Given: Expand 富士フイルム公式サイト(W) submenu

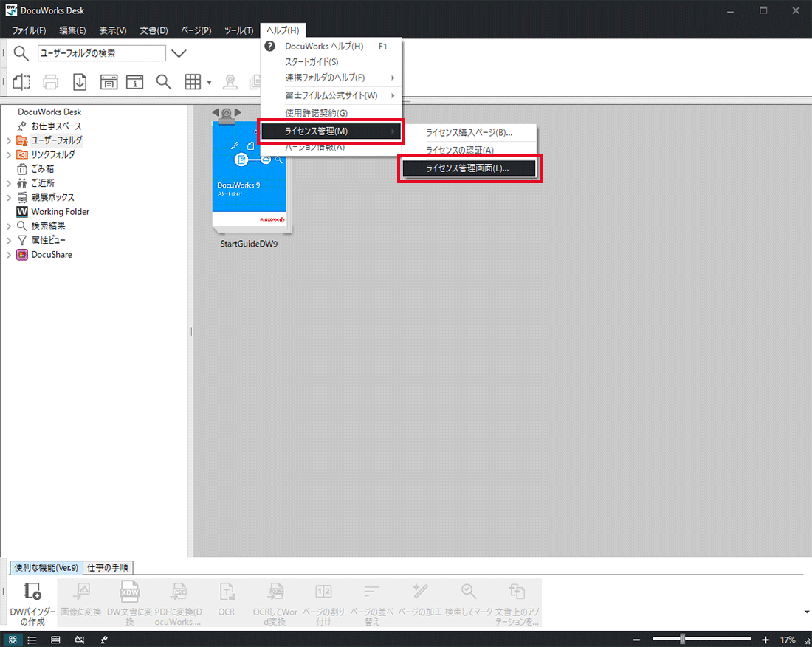Looking at the screenshot, I should pos(331,95).
